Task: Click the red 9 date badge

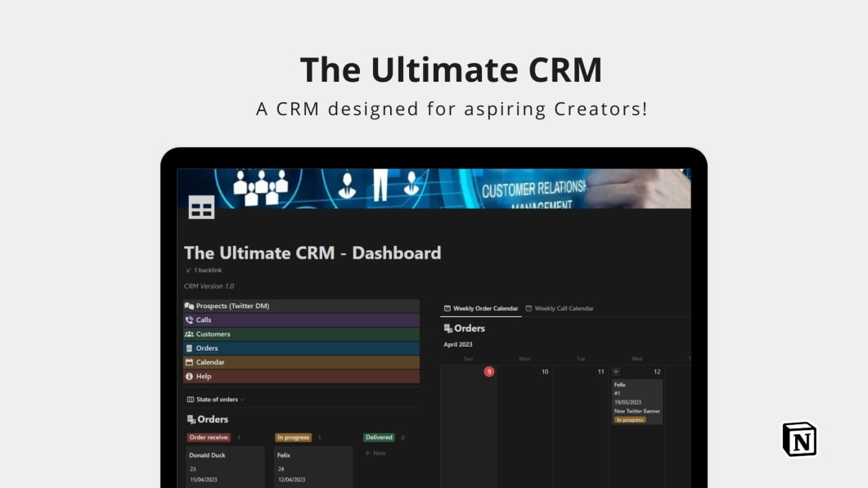Action: coord(488,371)
